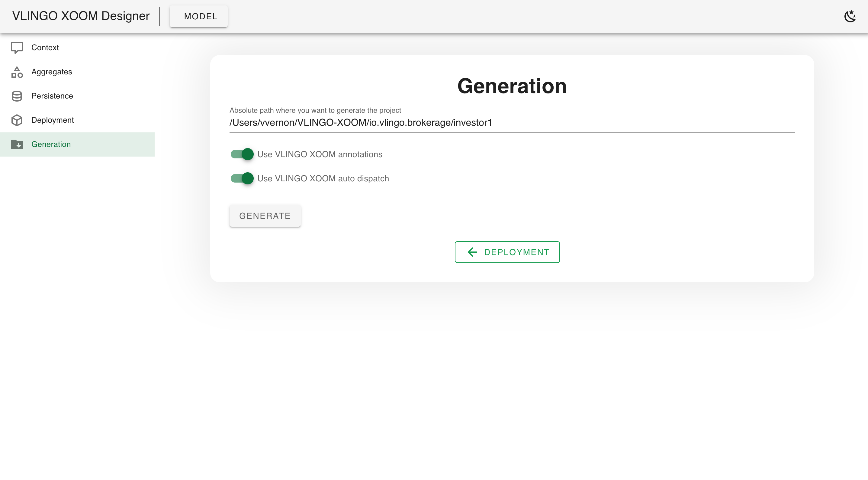Open the Context section label
Screen dimensions: 868x480
pos(45,47)
